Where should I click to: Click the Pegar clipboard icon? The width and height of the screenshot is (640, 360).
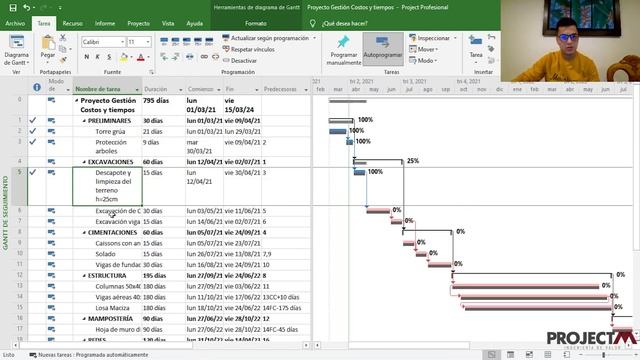[47, 43]
